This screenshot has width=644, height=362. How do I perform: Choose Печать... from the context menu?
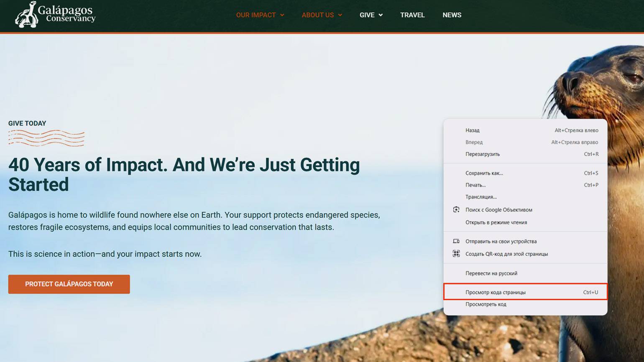[x=475, y=185]
